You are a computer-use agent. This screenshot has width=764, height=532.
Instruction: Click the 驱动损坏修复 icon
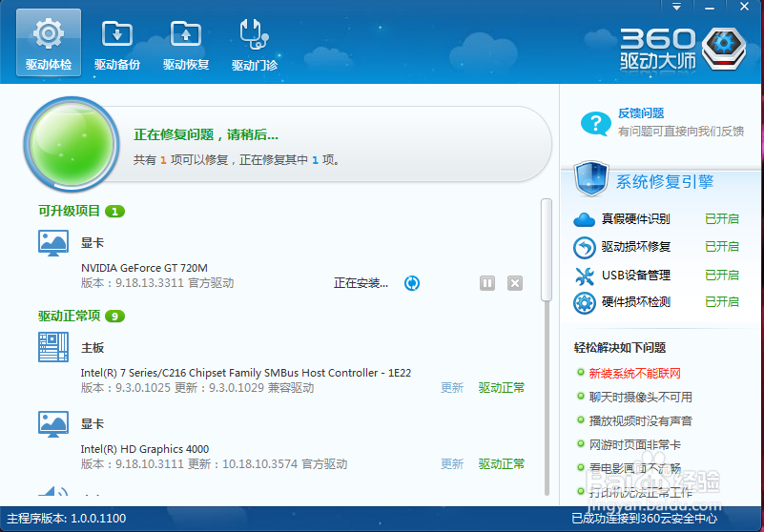click(584, 248)
